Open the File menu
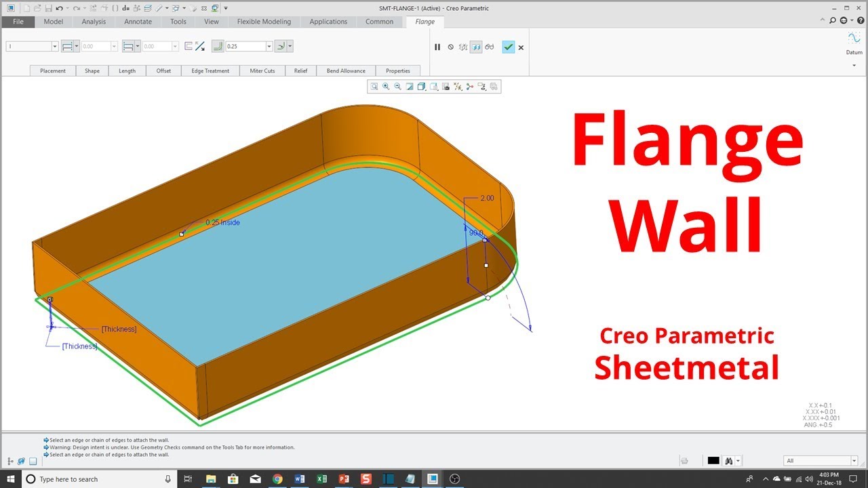The height and width of the screenshot is (488, 868). click(x=18, y=22)
